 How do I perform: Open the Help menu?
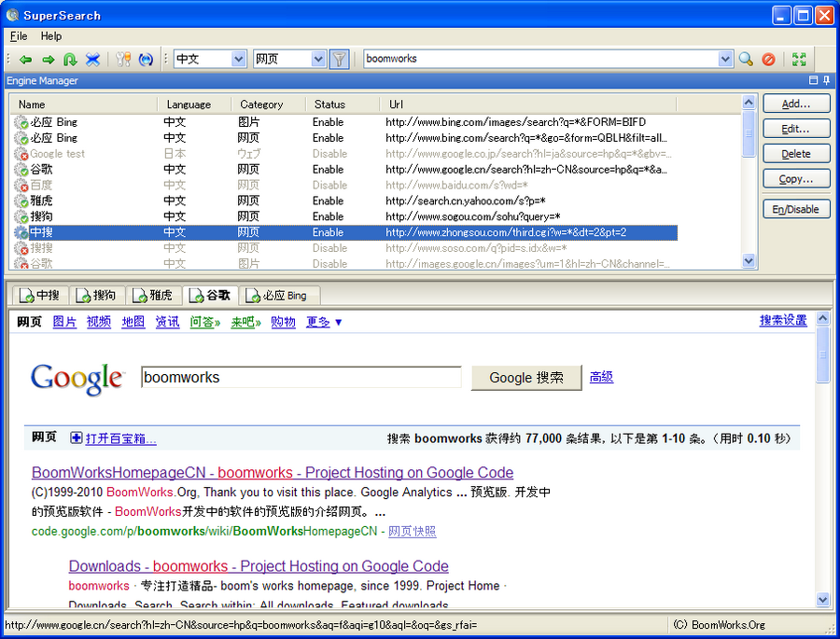51,36
